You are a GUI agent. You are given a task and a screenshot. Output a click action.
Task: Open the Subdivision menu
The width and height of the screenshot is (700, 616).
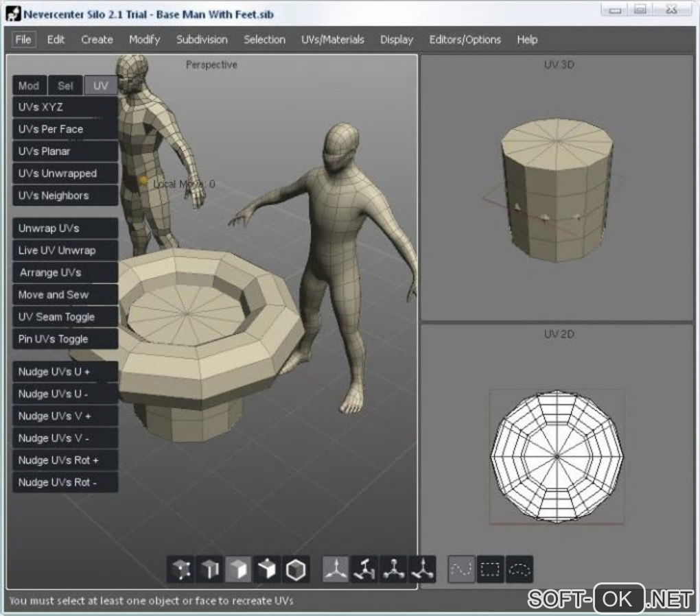pos(202,40)
